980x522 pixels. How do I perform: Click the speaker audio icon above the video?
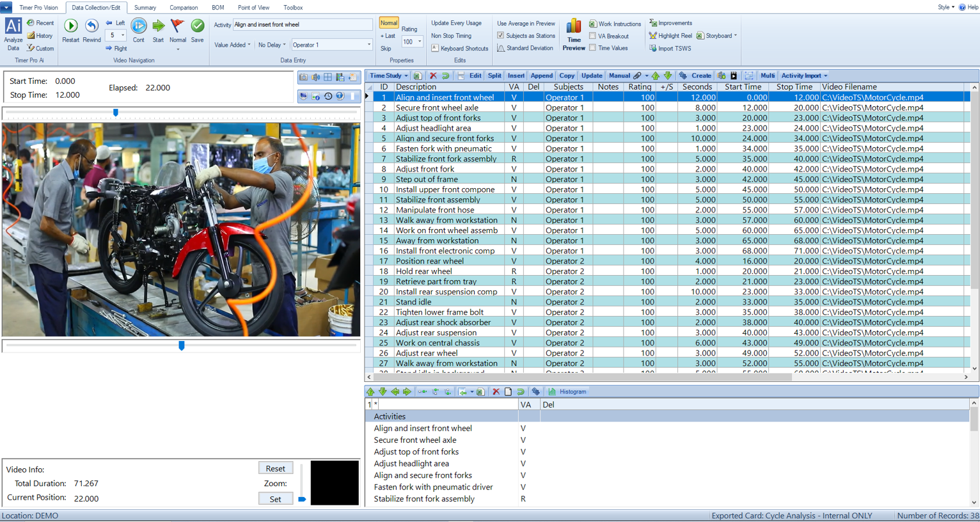316,77
